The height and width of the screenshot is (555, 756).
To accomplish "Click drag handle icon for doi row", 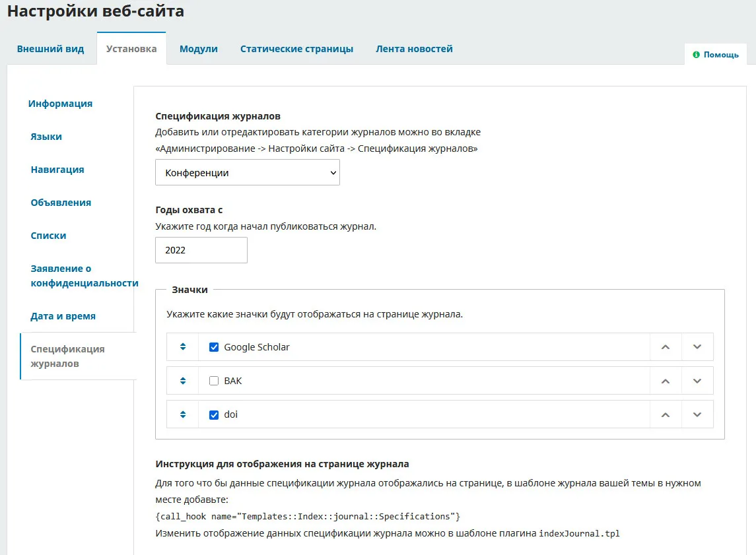I will (183, 414).
